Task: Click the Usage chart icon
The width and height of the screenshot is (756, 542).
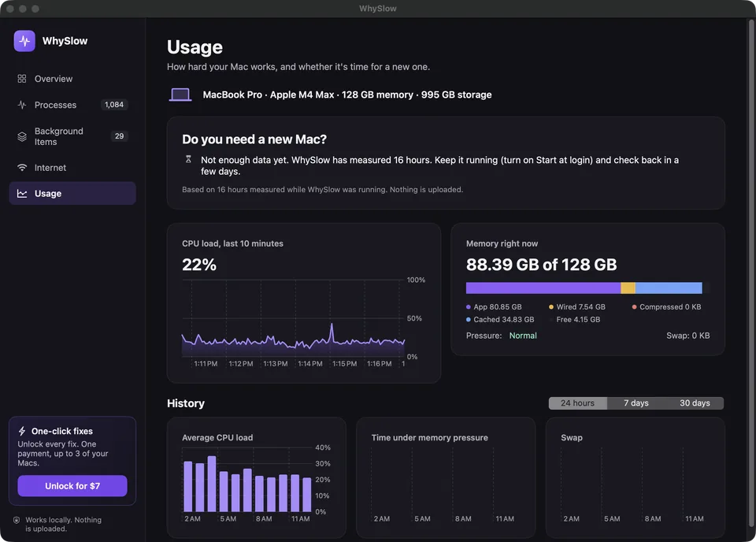Action: tap(22, 193)
